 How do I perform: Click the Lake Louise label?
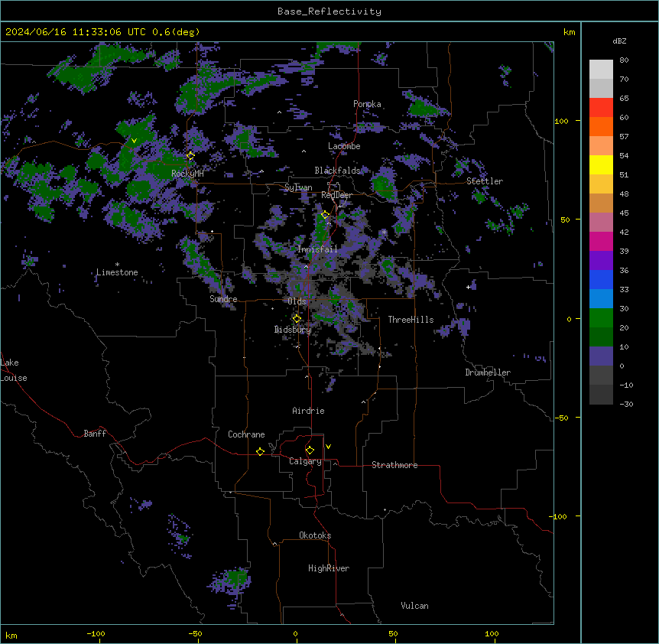(14, 370)
